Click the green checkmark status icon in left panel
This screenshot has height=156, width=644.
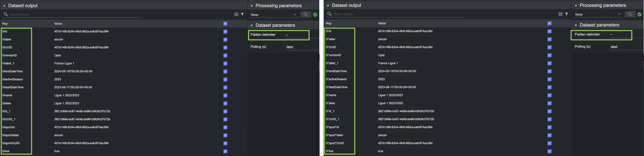(315, 15)
